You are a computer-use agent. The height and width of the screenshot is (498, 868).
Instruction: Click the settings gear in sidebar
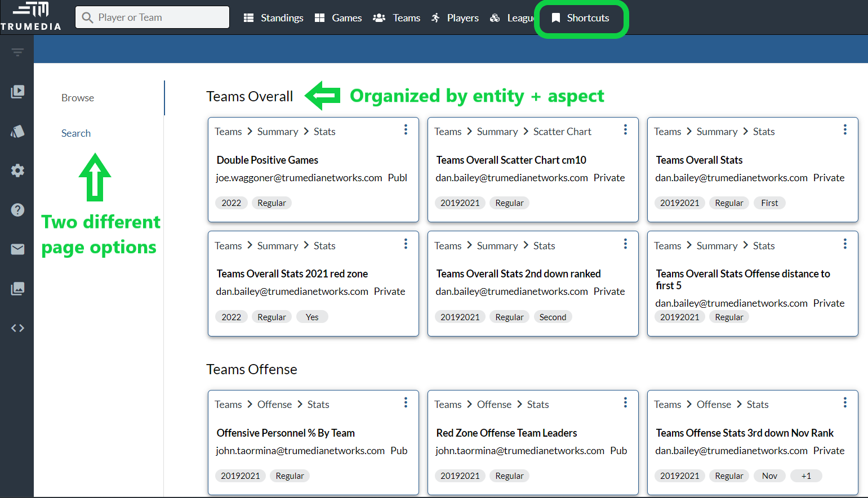(x=17, y=171)
